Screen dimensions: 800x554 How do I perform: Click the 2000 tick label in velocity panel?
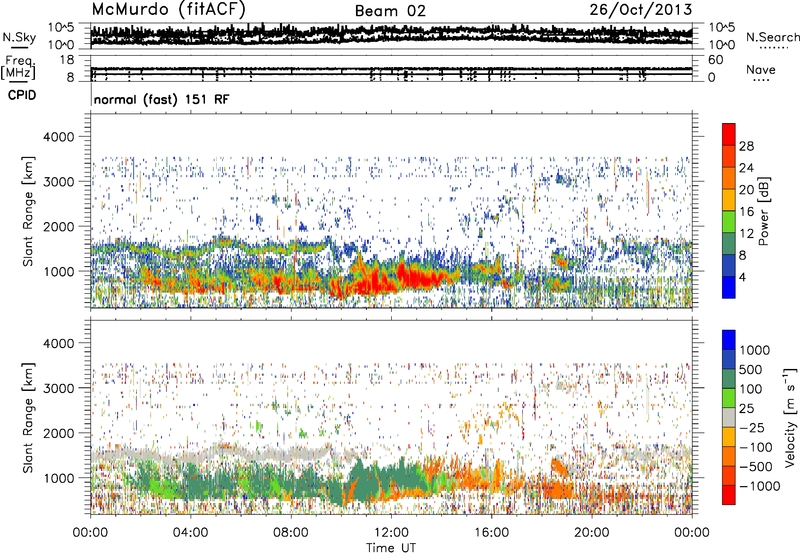pos(58,433)
